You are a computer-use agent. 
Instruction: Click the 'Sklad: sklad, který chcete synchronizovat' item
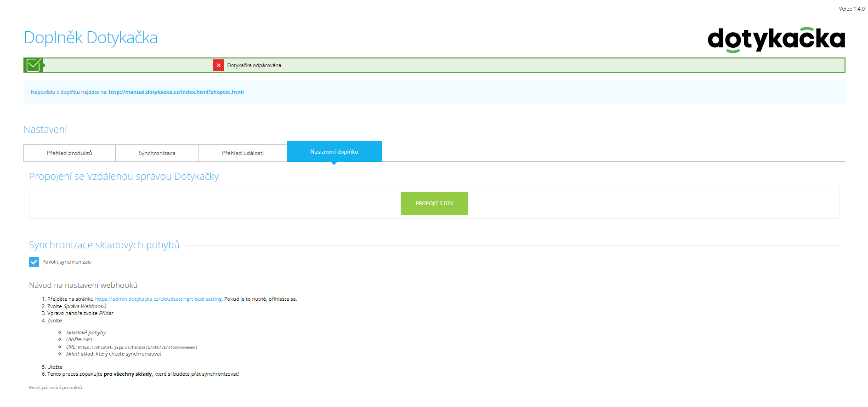(x=113, y=354)
